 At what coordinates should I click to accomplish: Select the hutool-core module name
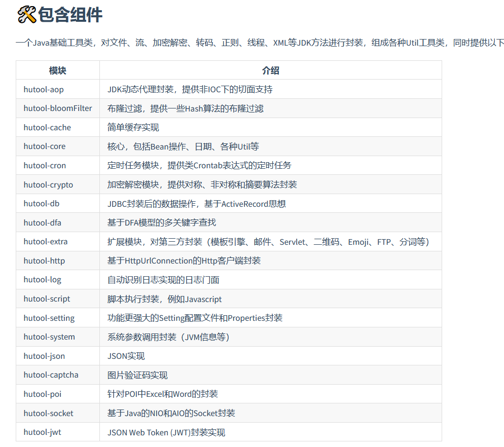[44, 146]
